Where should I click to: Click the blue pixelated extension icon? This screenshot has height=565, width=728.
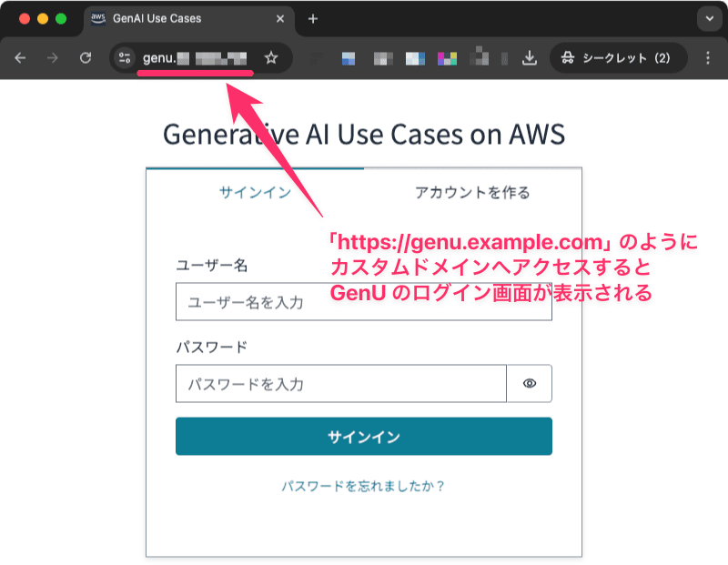349,58
